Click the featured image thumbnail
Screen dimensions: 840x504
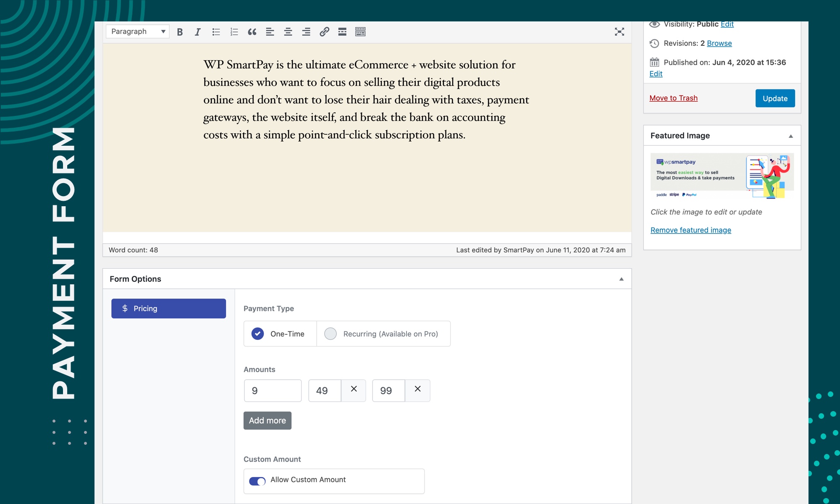point(722,176)
